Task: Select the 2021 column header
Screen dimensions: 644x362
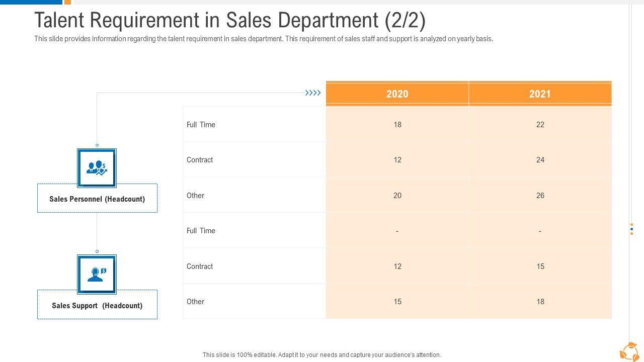Action: (540, 94)
